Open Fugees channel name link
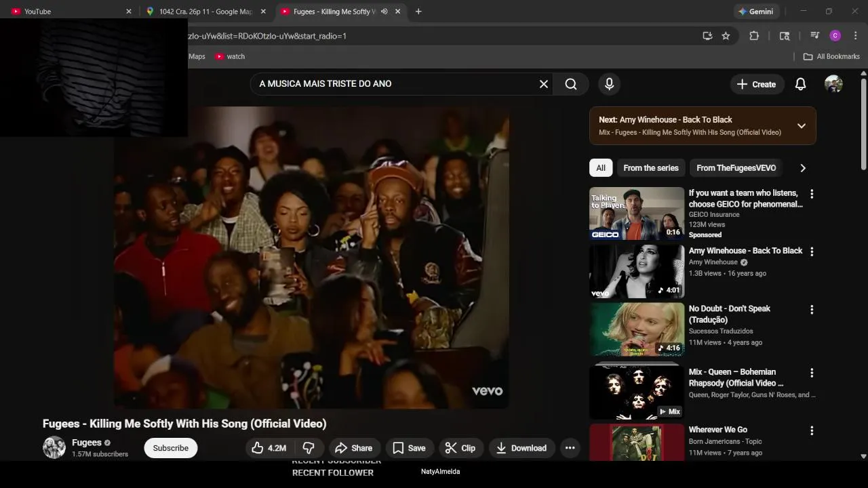Image resolution: width=868 pixels, height=488 pixels. click(87, 443)
